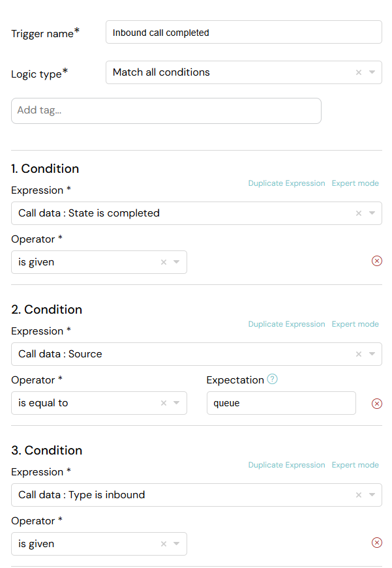The image size is (392, 568).
Task: Remove condition 3 with red delete icon
Action: click(x=377, y=543)
